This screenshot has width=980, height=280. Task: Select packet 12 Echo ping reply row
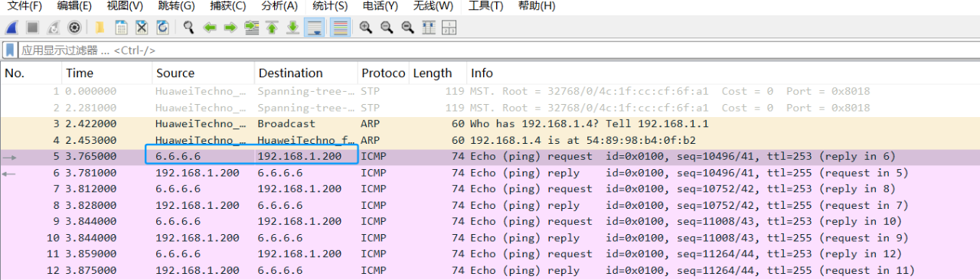(x=490, y=270)
